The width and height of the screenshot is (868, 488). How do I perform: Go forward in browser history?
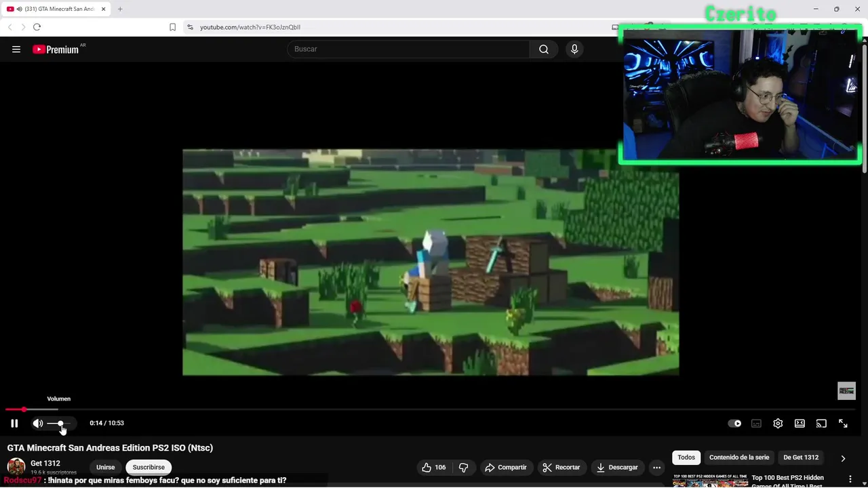tap(23, 27)
